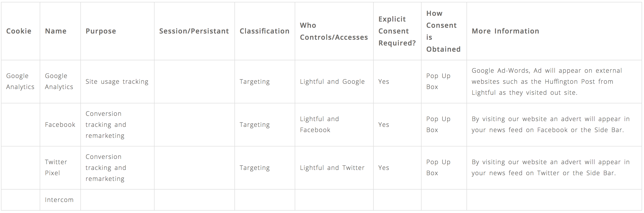Screen dimensions: 644x213
Task: Click the Lightful and Twitter cell
Action: (x=332, y=168)
